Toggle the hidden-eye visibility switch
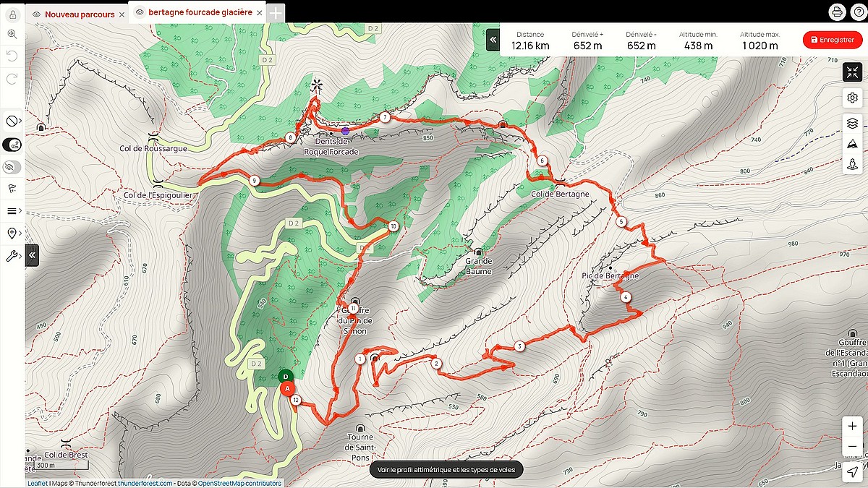 point(12,167)
